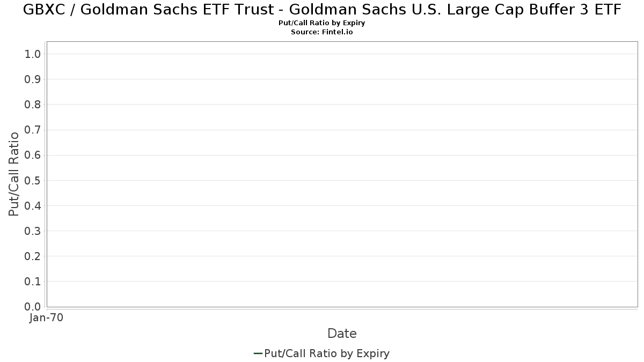
Task: Click the 0.5 y-axis tick label
Action: click(33, 180)
